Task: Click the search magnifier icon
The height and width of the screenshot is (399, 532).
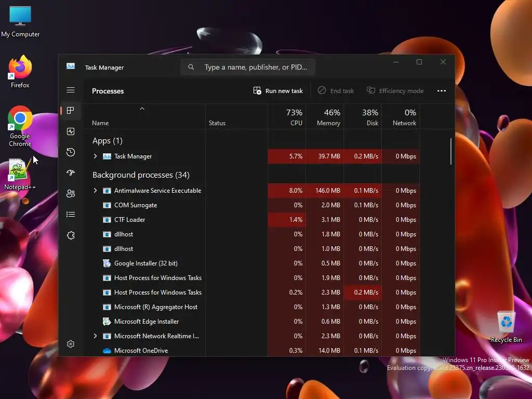Action: click(x=191, y=67)
